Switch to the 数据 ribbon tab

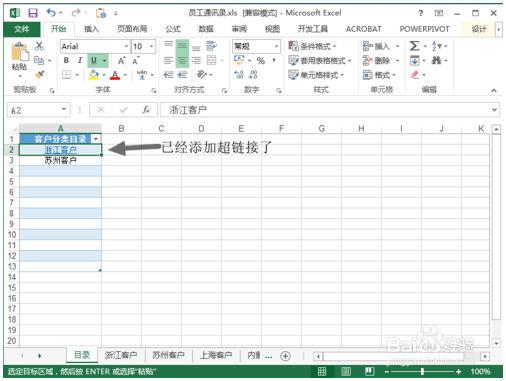tap(206, 29)
